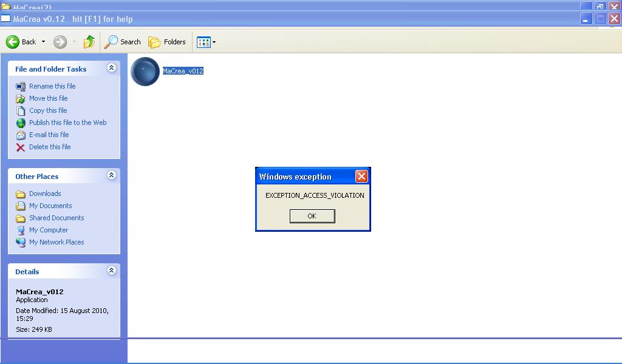Click the Other Places header title
This screenshot has height=364, width=622.
(37, 177)
